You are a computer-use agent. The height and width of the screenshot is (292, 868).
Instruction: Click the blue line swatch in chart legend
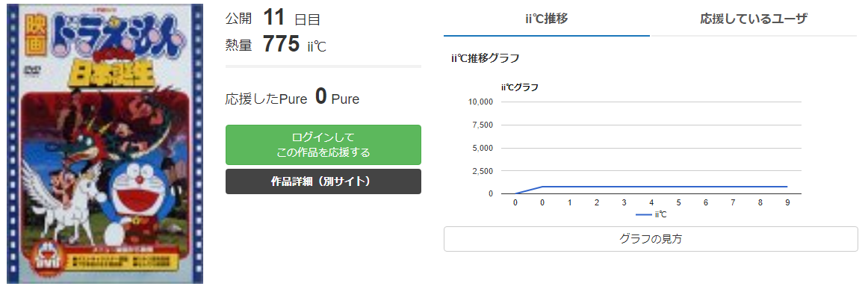click(x=643, y=214)
